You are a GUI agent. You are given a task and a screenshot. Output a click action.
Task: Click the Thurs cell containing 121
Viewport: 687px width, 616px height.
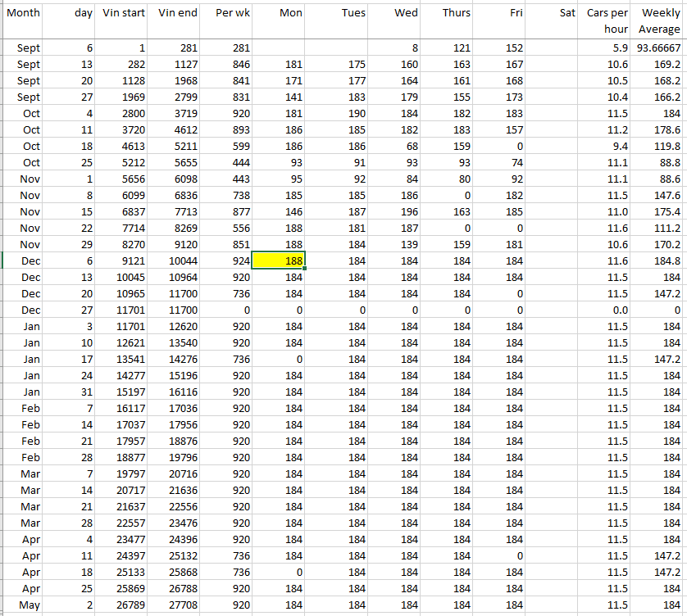point(448,48)
